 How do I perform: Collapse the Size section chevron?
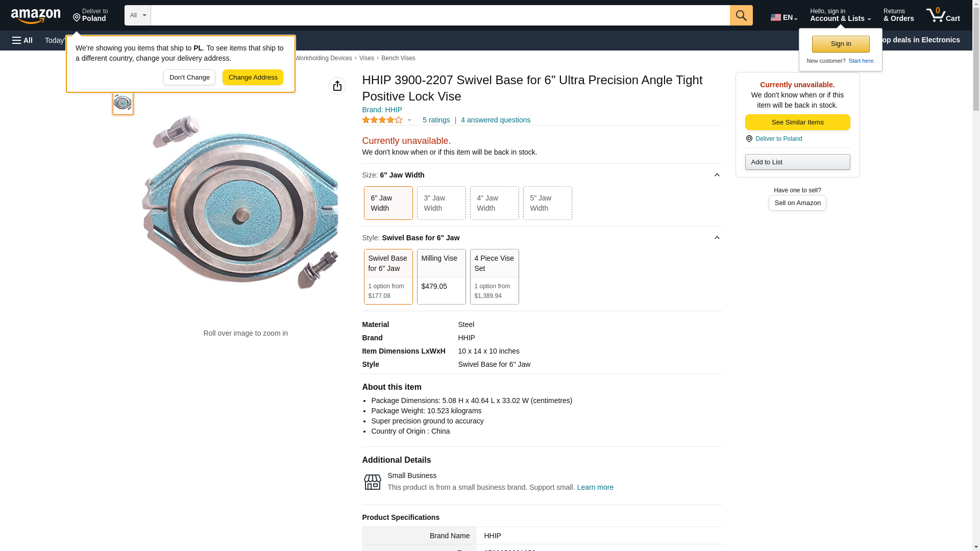(717, 175)
